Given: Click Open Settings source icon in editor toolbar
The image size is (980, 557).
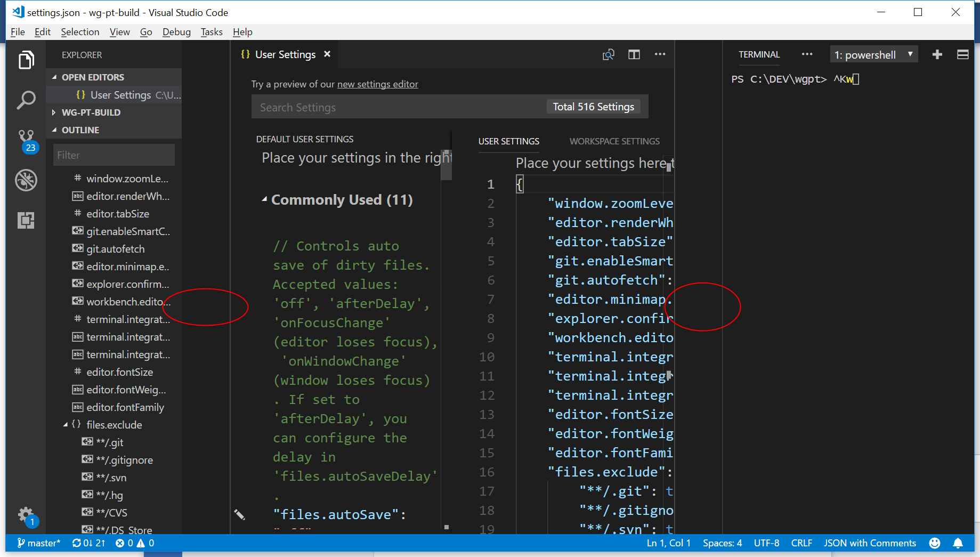Looking at the screenshot, I should 609,54.
